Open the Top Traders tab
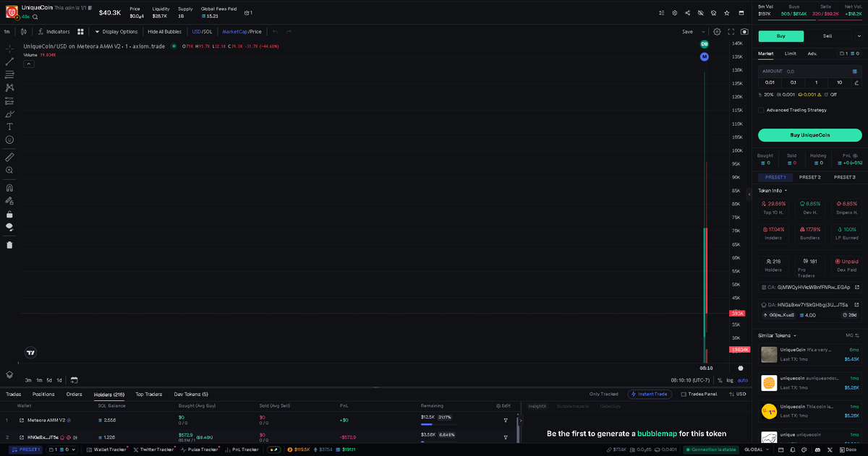The width and height of the screenshot is (868, 456). coord(148,395)
